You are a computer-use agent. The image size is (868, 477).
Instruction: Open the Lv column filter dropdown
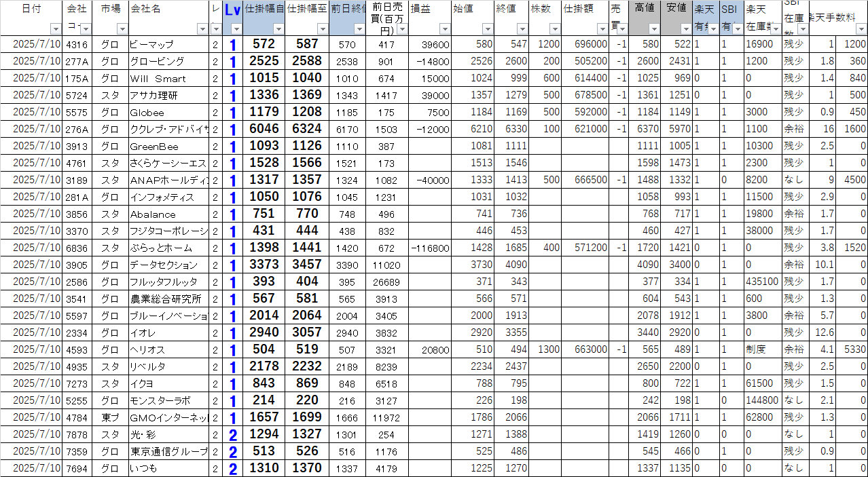point(236,29)
